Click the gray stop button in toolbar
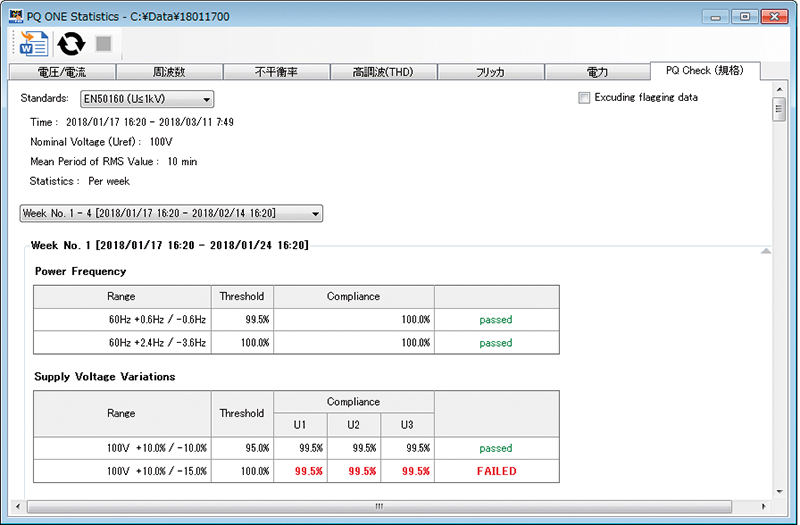Image resolution: width=800 pixels, height=525 pixels. click(x=103, y=43)
